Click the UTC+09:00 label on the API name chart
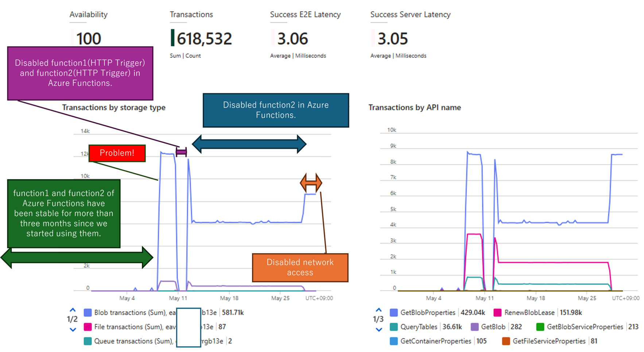644x352 pixels. [x=626, y=298]
